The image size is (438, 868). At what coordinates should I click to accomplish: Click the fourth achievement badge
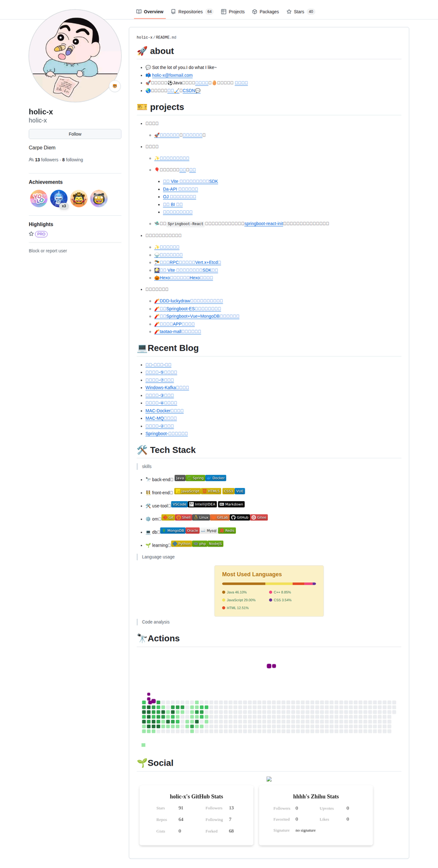pyautogui.click(x=99, y=198)
